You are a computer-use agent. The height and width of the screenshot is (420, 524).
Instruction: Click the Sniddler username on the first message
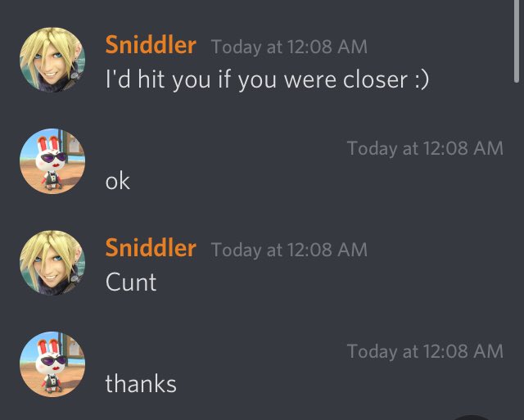pos(151,45)
